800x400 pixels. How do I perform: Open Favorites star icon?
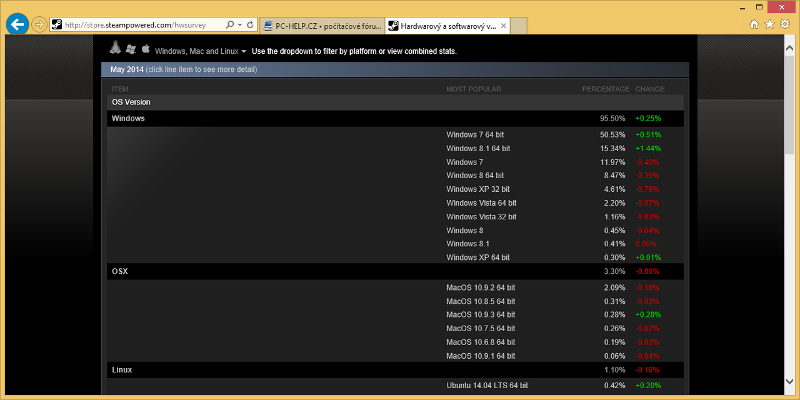click(770, 23)
